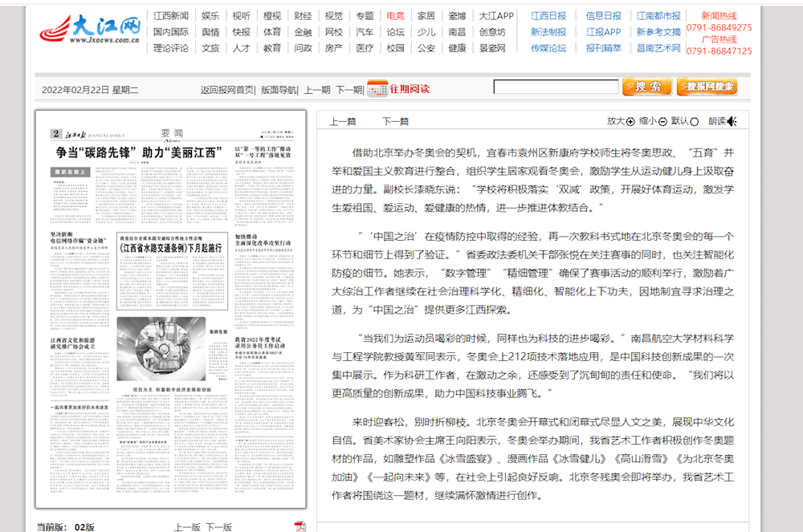Reset text size with 默认 circle icon
This screenshot has height=532, width=803.
coord(695,121)
